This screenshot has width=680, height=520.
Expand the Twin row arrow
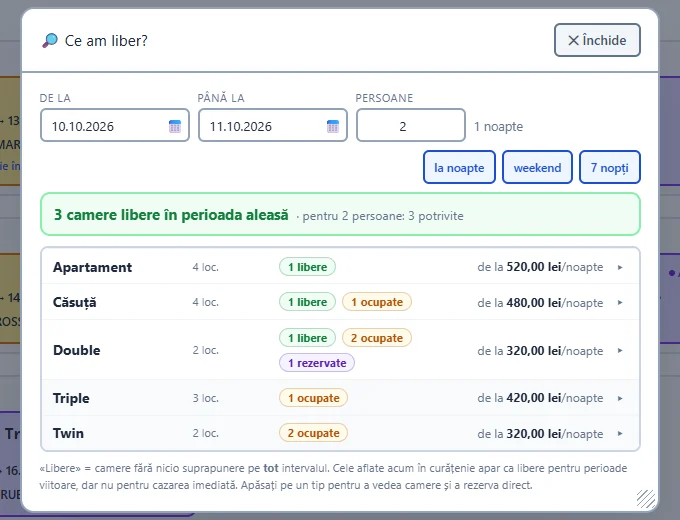pyautogui.click(x=620, y=433)
